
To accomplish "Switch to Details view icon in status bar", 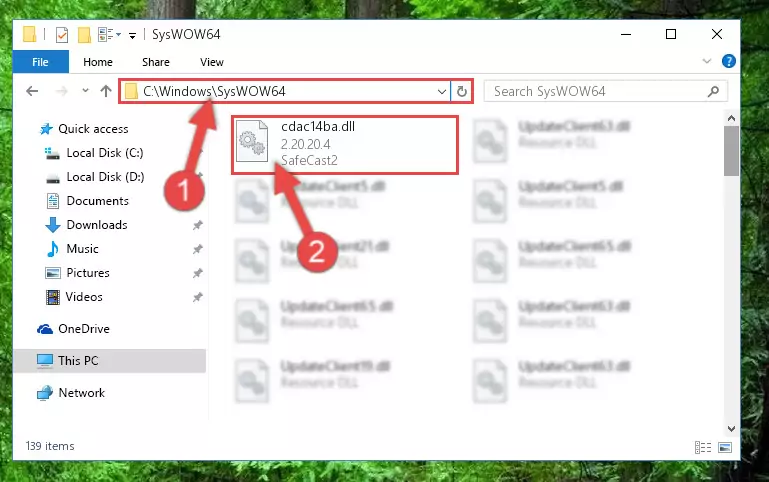I will [x=703, y=447].
